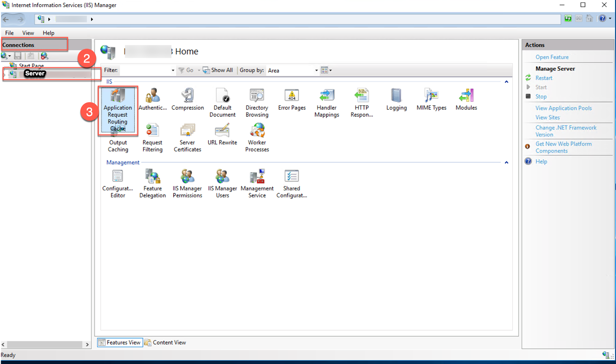Image resolution: width=616 pixels, height=364 pixels.
Task: Click the Connections pane horizontal scrollbar
Action: pyautogui.click(x=45, y=344)
